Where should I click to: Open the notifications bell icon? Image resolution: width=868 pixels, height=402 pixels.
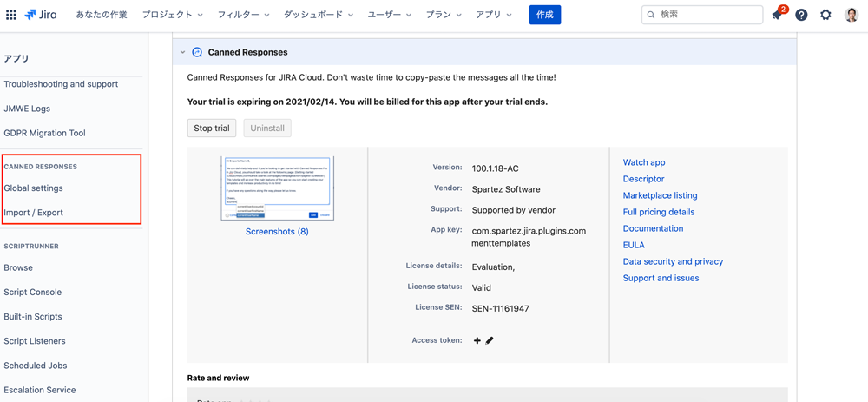tap(777, 15)
